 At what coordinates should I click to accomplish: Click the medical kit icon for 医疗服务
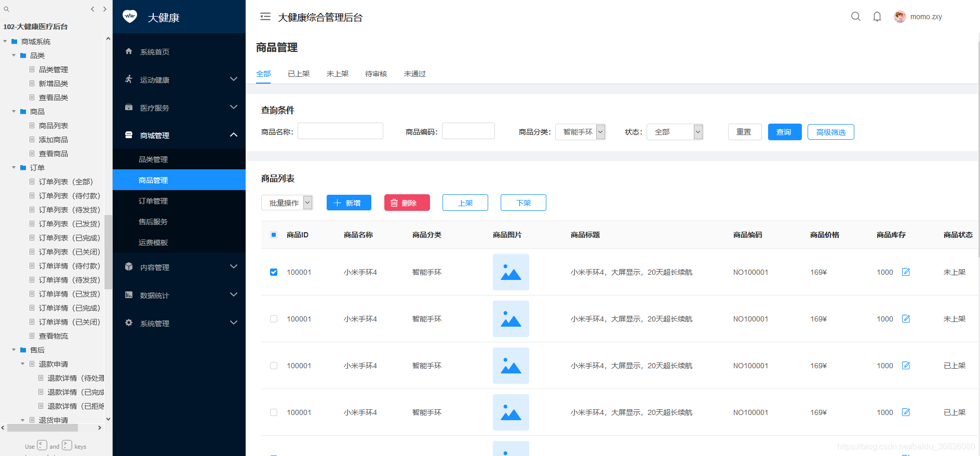point(129,107)
